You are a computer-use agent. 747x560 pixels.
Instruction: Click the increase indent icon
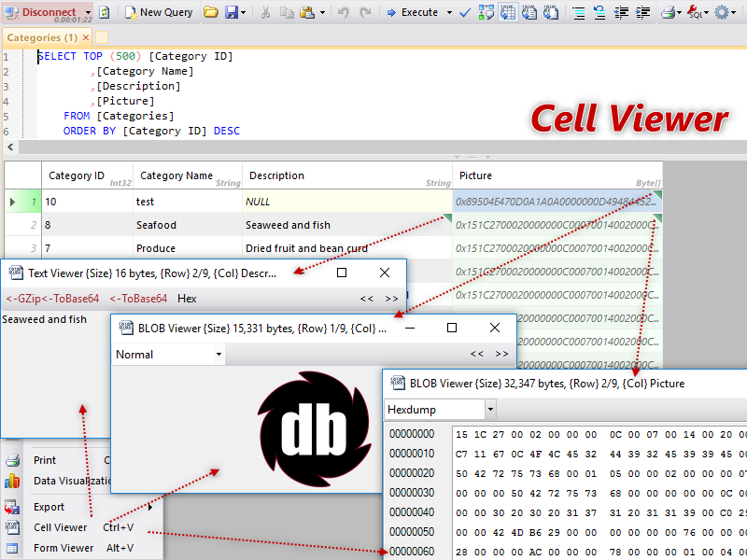[x=642, y=13]
